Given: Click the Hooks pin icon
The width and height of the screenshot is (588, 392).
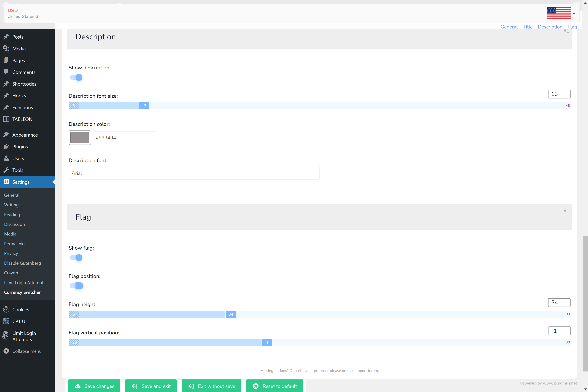Looking at the screenshot, I should [x=6, y=96].
